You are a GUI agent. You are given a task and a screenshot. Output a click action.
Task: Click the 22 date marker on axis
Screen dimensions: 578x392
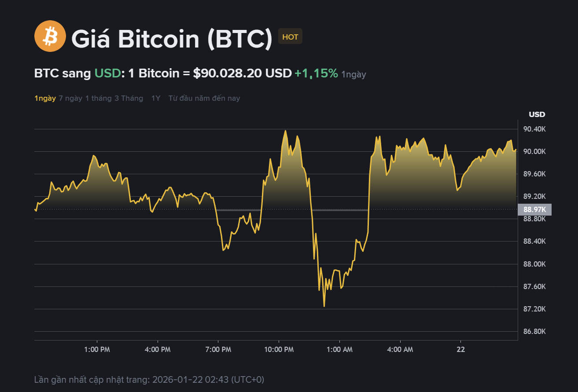coord(460,350)
